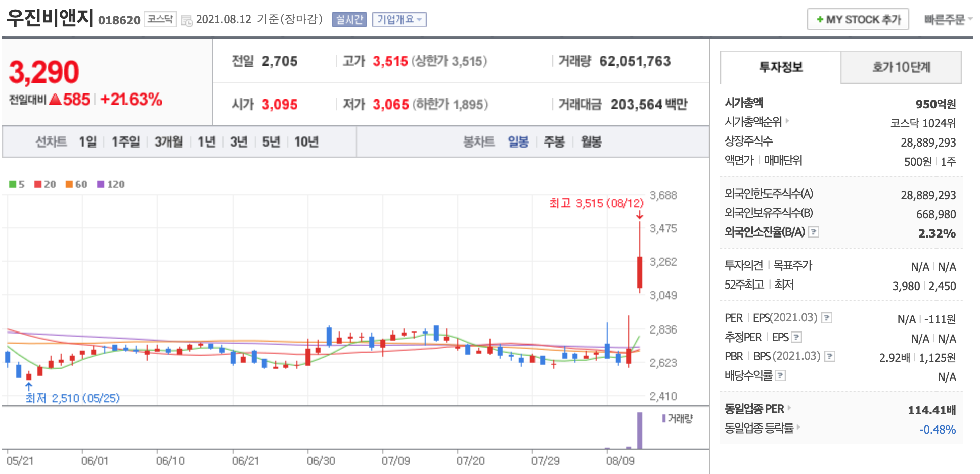Screen dimensions: 980x474
Task: Click the purple 120-day moving average swatch
Action: pos(101,184)
